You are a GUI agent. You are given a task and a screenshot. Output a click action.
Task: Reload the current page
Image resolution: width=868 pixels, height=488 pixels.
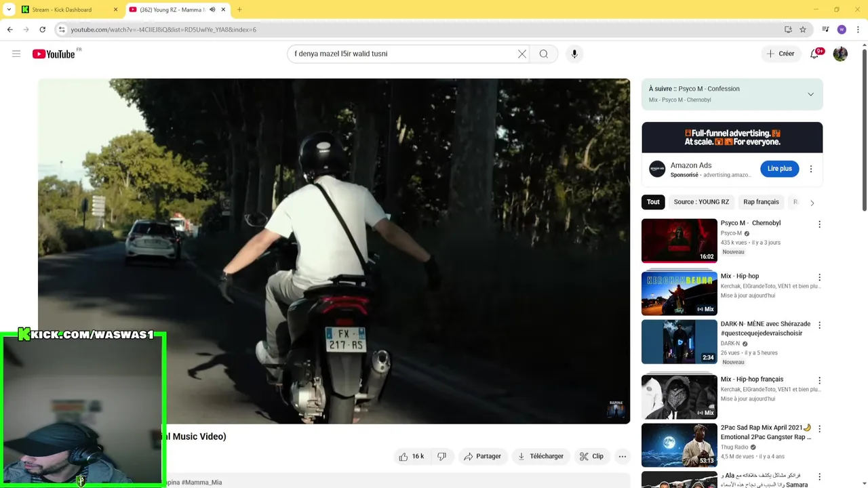click(42, 30)
